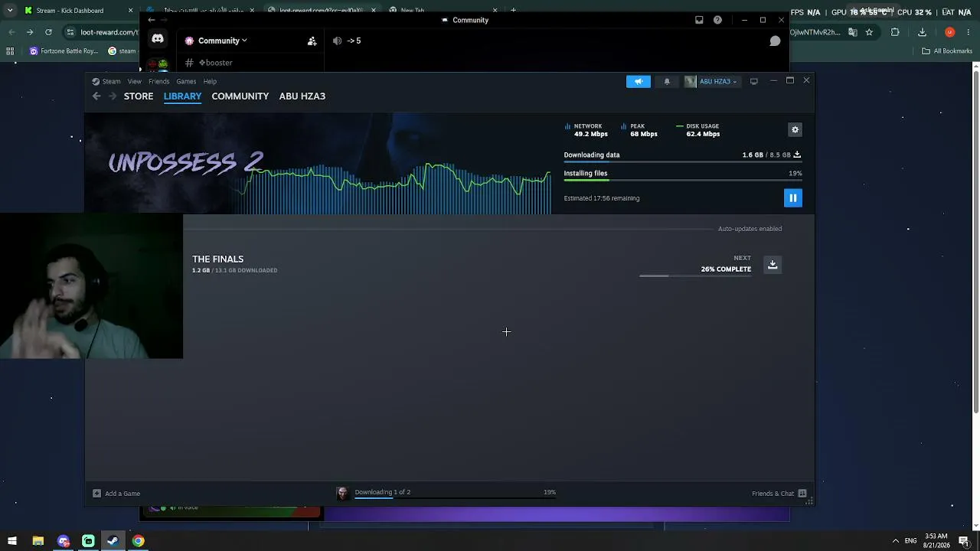Open the Steam COMMUNITY tab

pos(240,96)
